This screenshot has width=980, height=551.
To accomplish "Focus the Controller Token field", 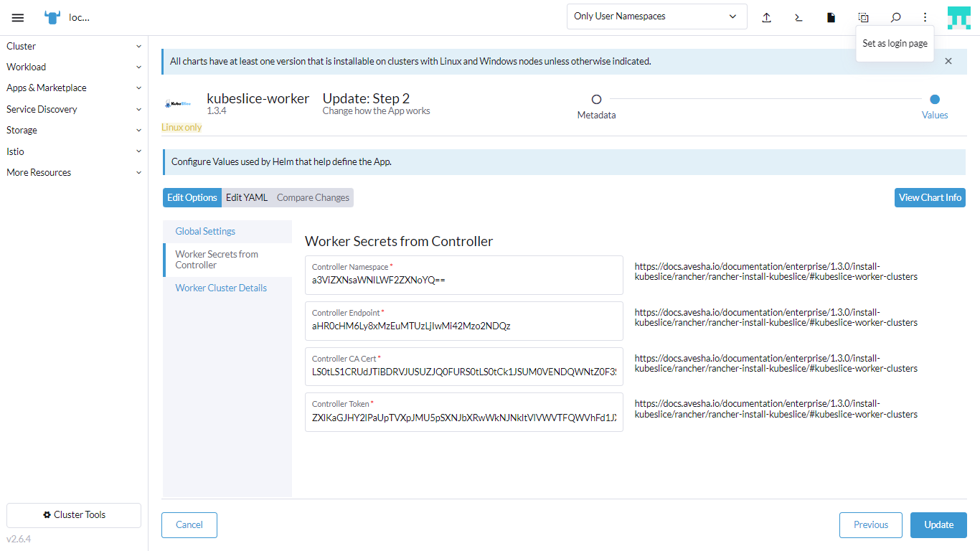I will coord(464,412).
